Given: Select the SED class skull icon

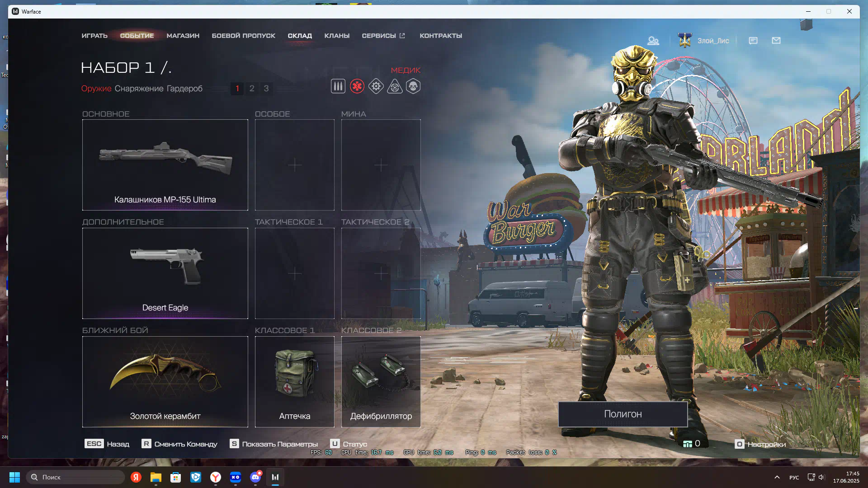Looking at the screenshot, I should [413, 86].
